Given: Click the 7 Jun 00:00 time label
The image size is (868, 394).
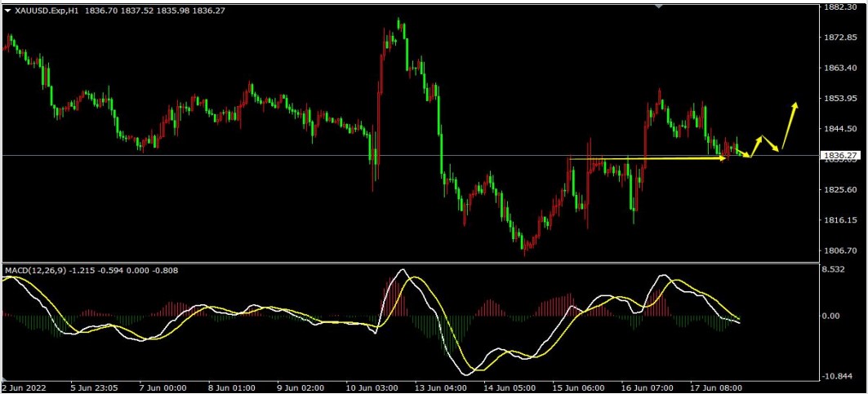Looking at the screenshot, I should [x=162, y=387].
